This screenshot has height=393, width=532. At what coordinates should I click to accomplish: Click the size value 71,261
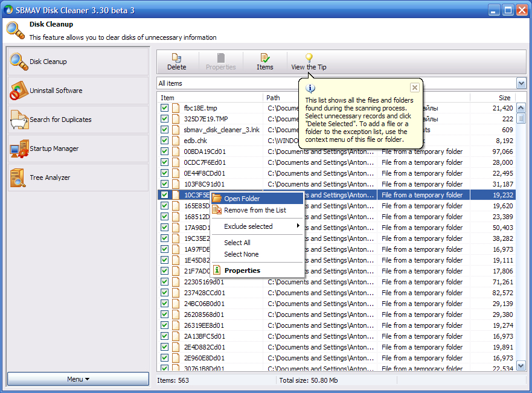coord(502,282)
